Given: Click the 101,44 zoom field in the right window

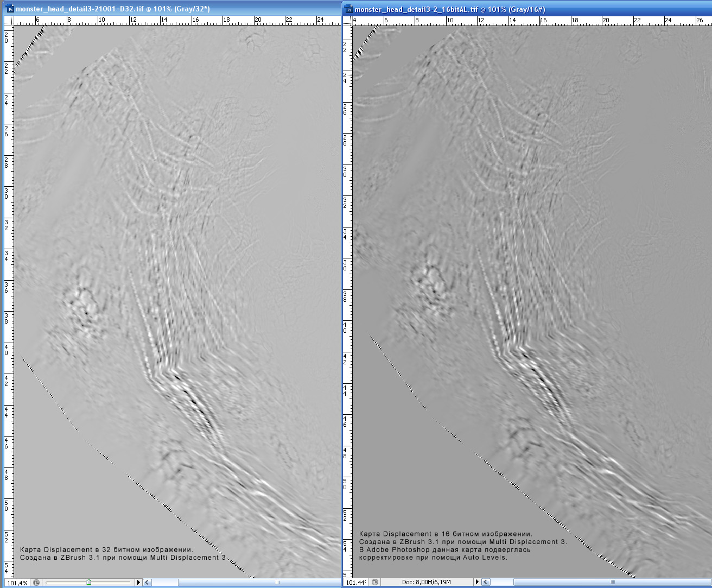Looking at the screenshot, I should point(356,583).
